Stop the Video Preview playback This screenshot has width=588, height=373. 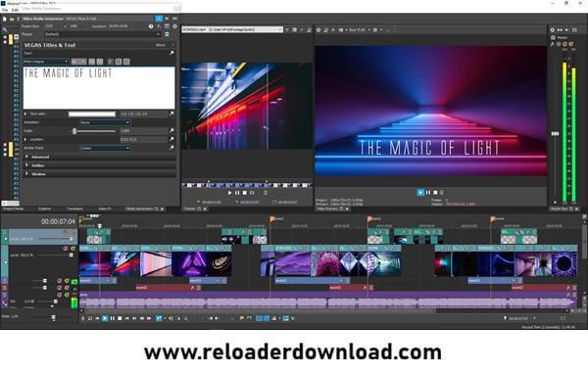click(x=435, y=193)
